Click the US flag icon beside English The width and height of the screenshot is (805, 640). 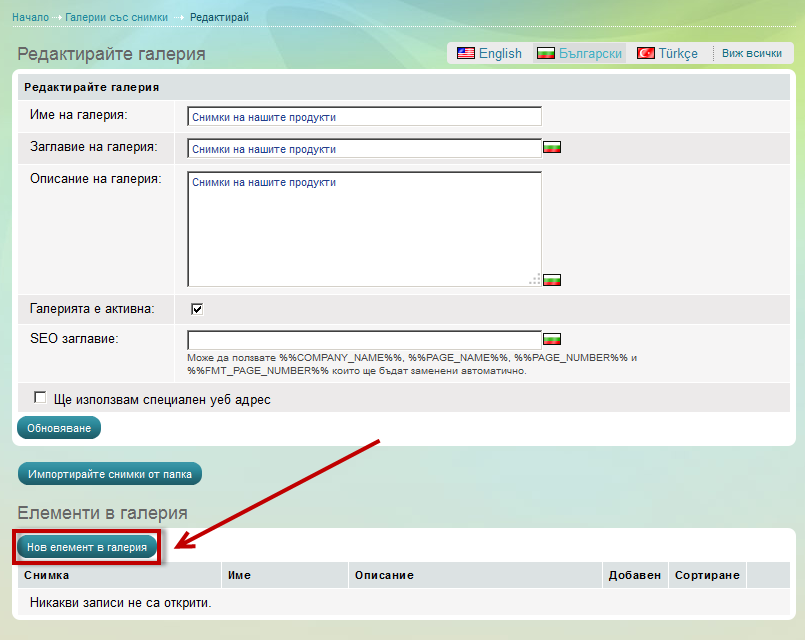point(465,53)
